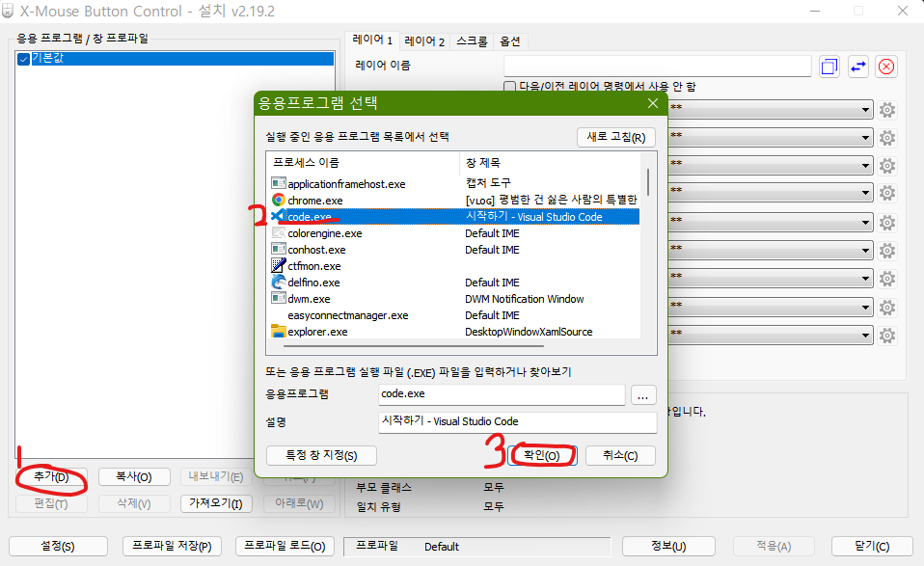The image size is (924, 566).
Task: Click the fifth gear icon from the top
Action: [887, 223]
